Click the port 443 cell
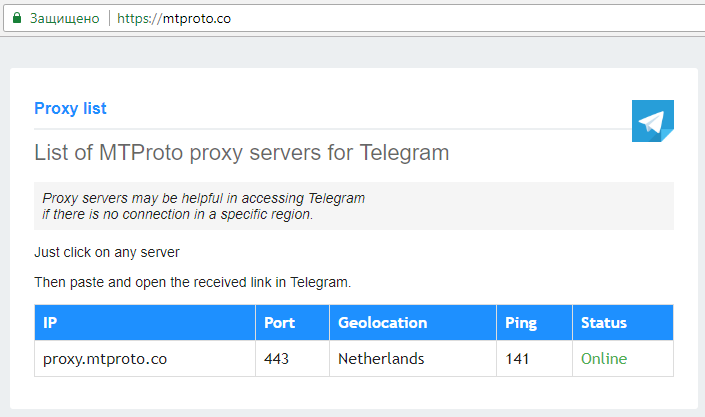The image size is (705, 417). coord(292,359)
